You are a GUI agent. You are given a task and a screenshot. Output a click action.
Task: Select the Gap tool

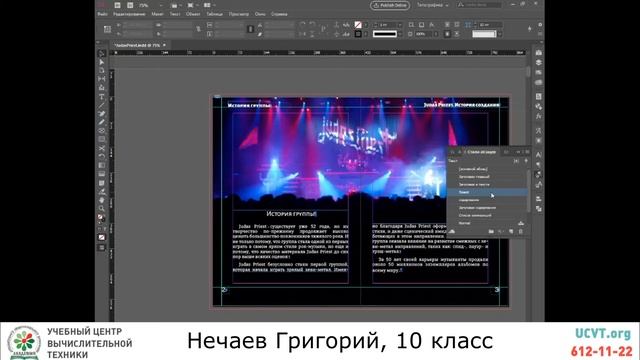pyautogui.click(x=102, y=79)
